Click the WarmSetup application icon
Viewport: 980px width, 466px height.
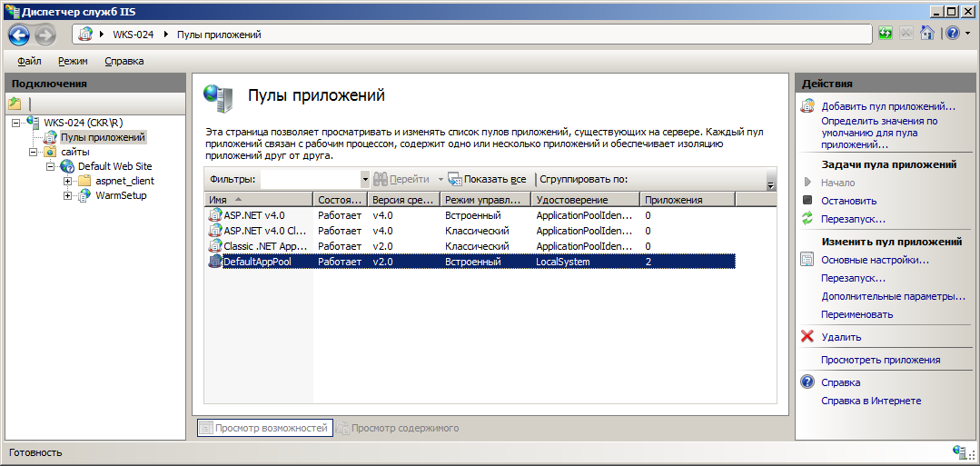pos(85,195)
